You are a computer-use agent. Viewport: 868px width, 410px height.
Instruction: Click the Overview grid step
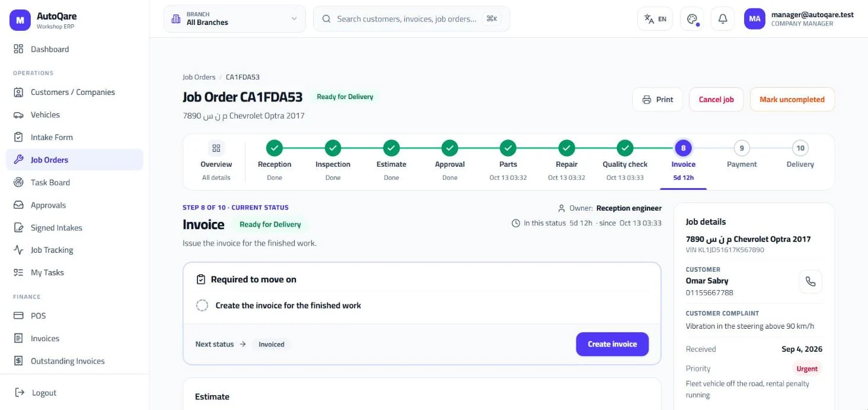point(216,162)
